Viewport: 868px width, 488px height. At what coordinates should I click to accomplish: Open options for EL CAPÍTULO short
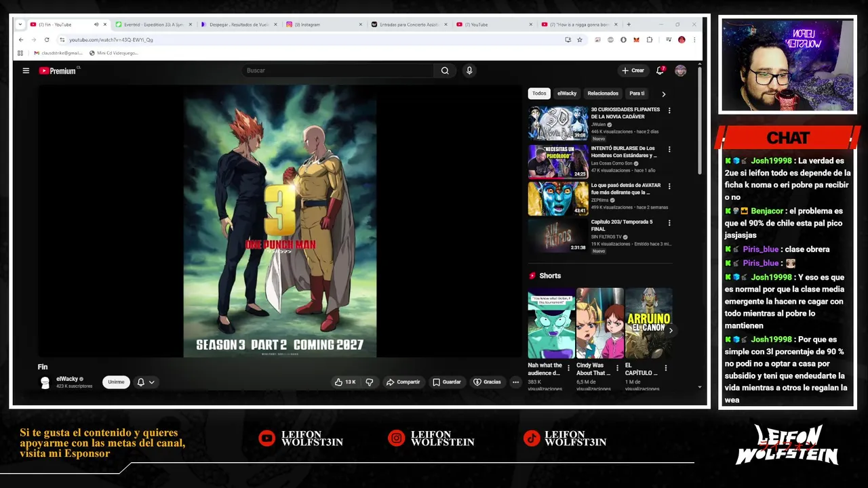coord(666,369)
